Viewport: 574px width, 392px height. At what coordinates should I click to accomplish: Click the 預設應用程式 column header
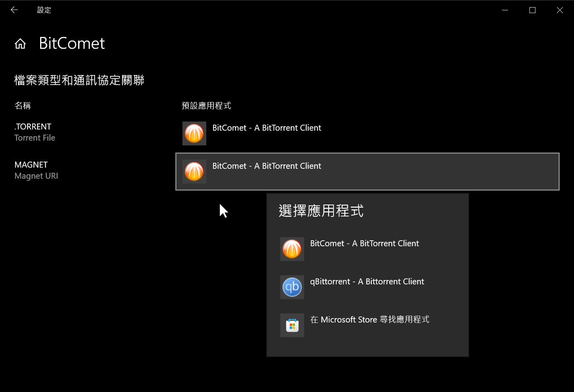pos(206,106)
